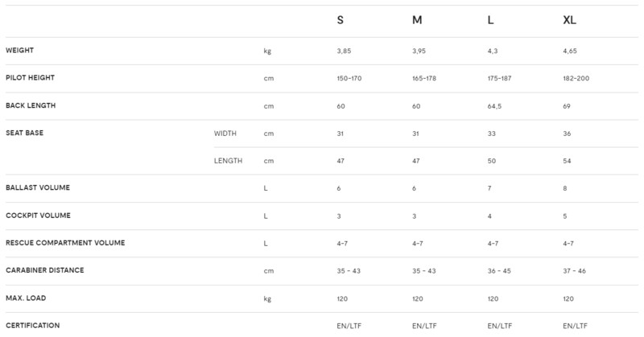This screenshot has width=644, height=337.
Task: Select the S size column header
Action: tap(340, 20)
